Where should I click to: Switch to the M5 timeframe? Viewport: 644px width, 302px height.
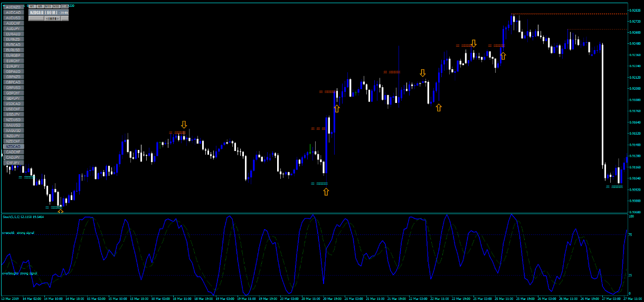coord(40,6)
